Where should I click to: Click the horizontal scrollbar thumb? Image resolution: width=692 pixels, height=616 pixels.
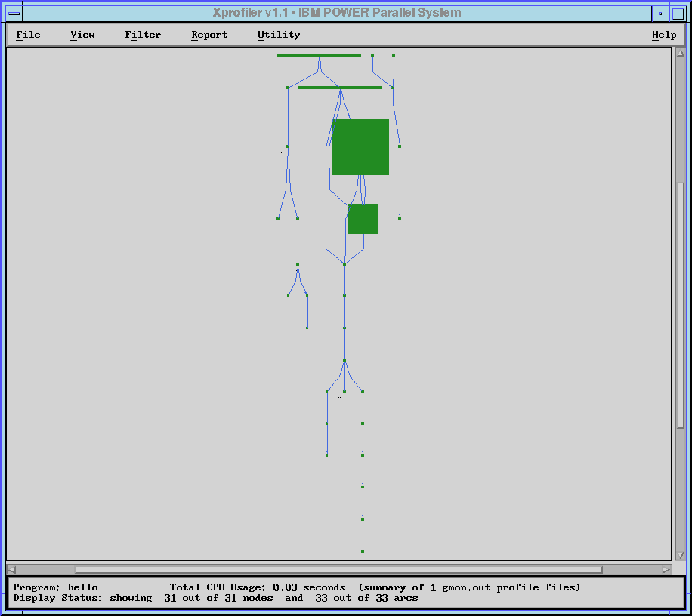coord(338,570)
